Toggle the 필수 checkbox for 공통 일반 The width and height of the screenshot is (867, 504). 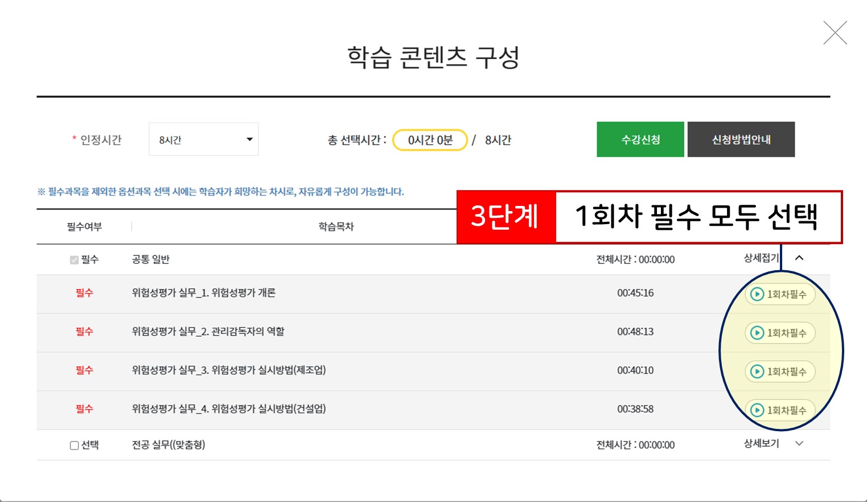(74, 260)
